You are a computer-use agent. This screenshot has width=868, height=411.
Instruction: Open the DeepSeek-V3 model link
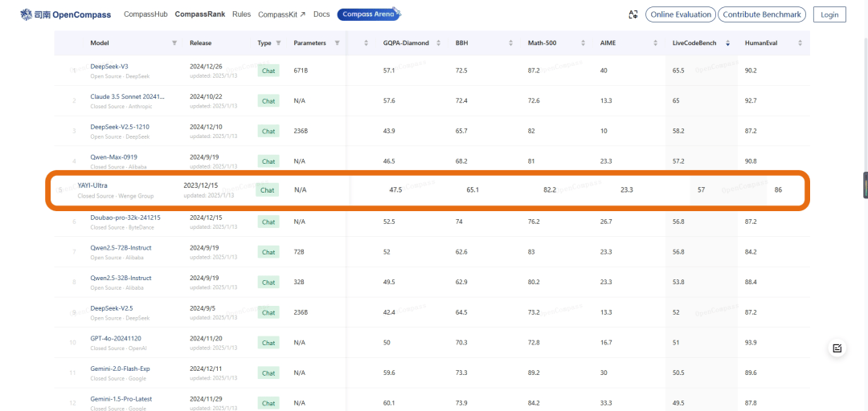109,67
